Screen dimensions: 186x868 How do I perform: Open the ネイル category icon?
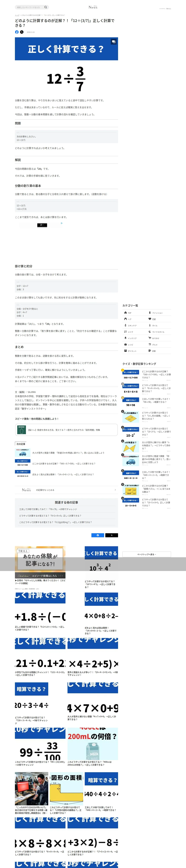150,325
